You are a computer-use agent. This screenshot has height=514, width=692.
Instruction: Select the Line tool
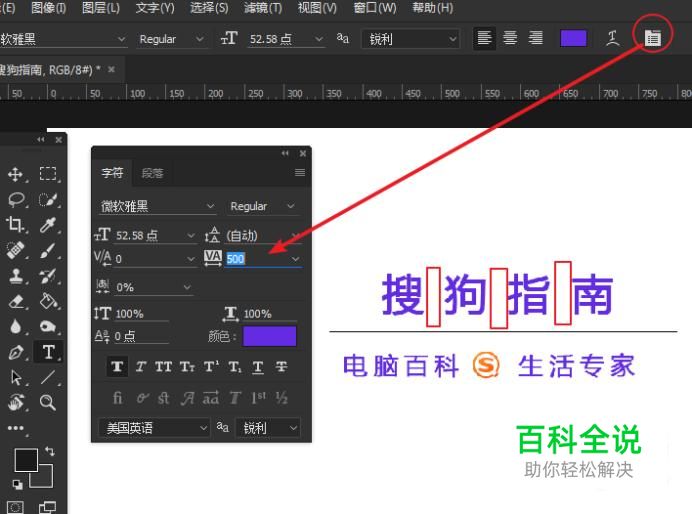pyautogui.click(x=48, y=378)
